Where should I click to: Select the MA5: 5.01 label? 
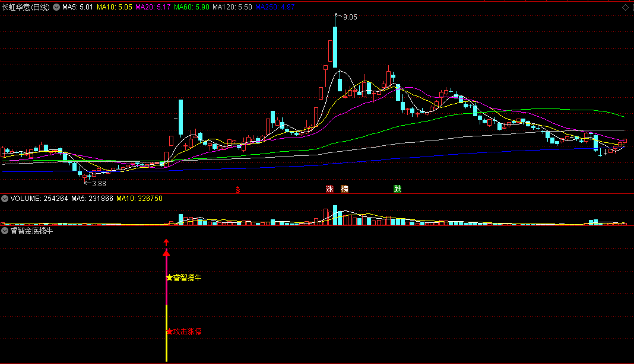point(78,7)
